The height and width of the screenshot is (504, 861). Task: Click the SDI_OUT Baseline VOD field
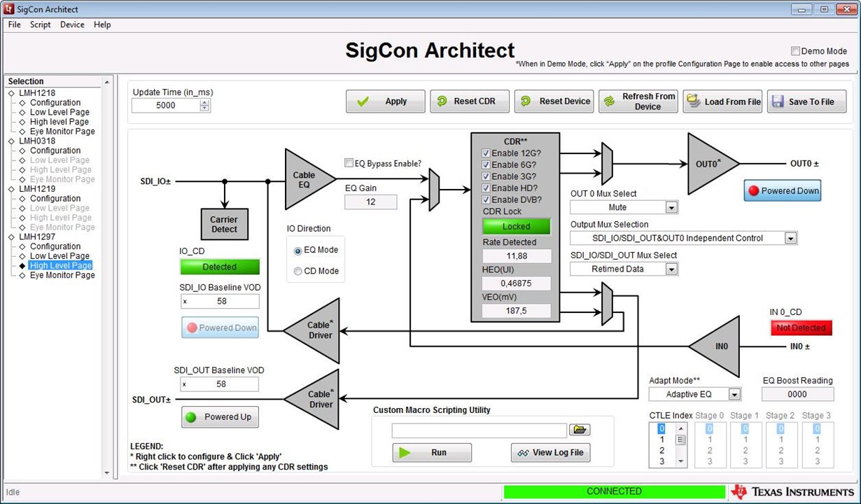(x=220, y=384)
